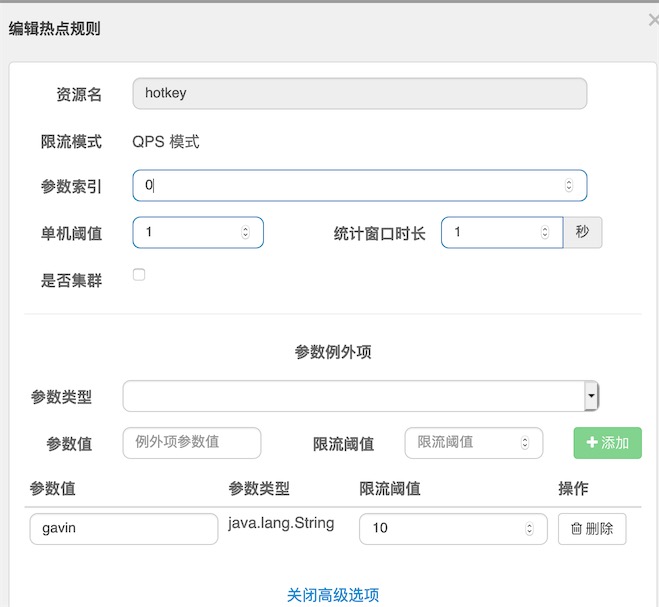The height and width of the screenshot is (607, 659).
Task: Focus the 参数索引 input field
Action: 360,185
